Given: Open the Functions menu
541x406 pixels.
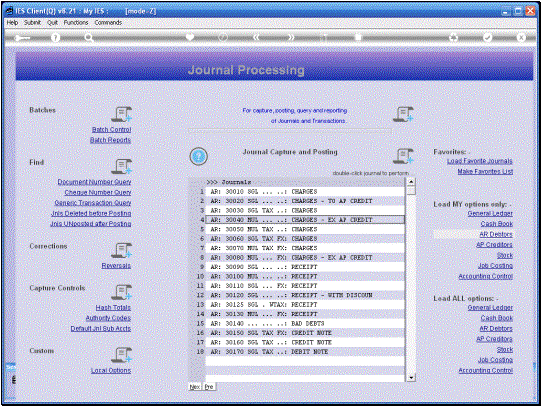Looking at the screenshot, I should tap(76, 22).
